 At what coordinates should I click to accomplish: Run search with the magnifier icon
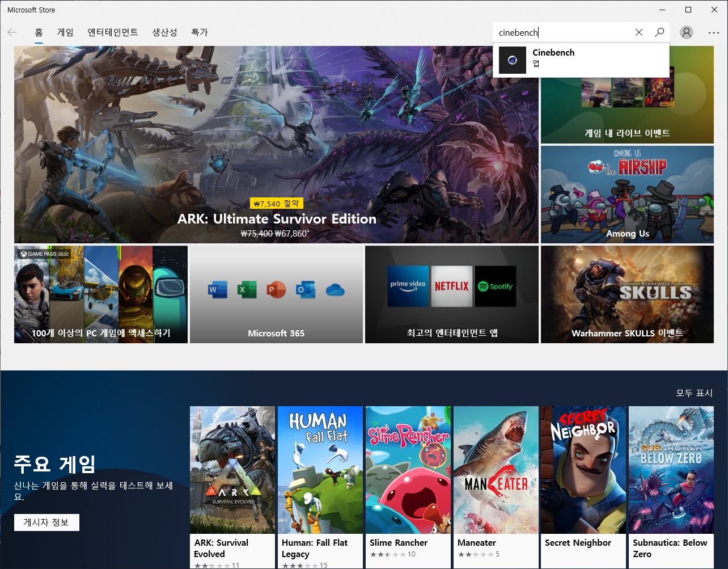[659, 32]
